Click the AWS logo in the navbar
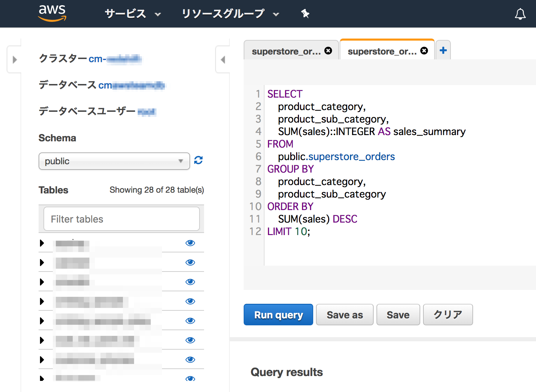 point(52,13)
